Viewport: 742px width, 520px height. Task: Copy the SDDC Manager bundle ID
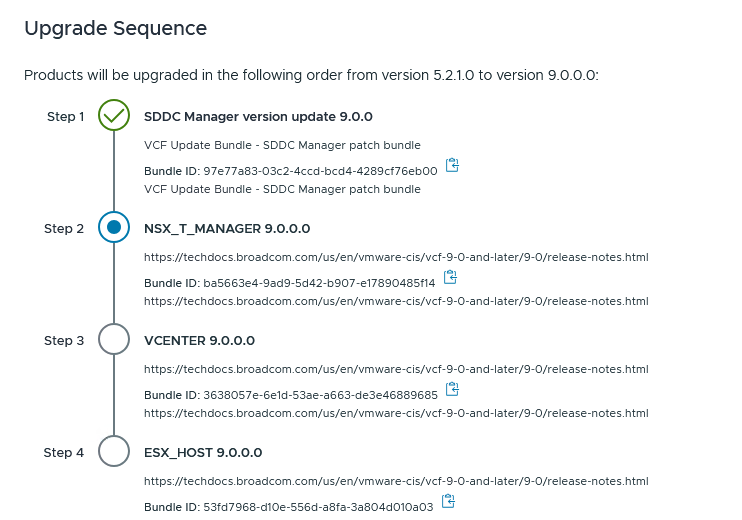click(x=452, y=165)
